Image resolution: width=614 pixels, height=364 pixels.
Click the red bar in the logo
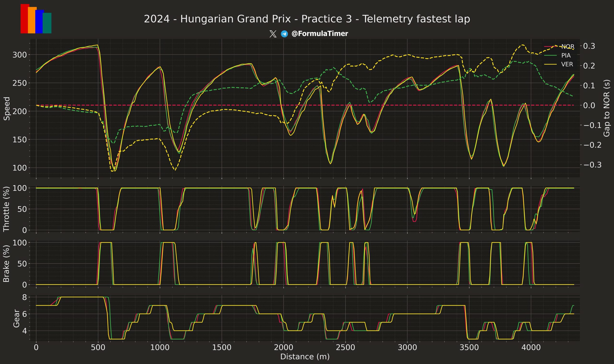point(24,20)
